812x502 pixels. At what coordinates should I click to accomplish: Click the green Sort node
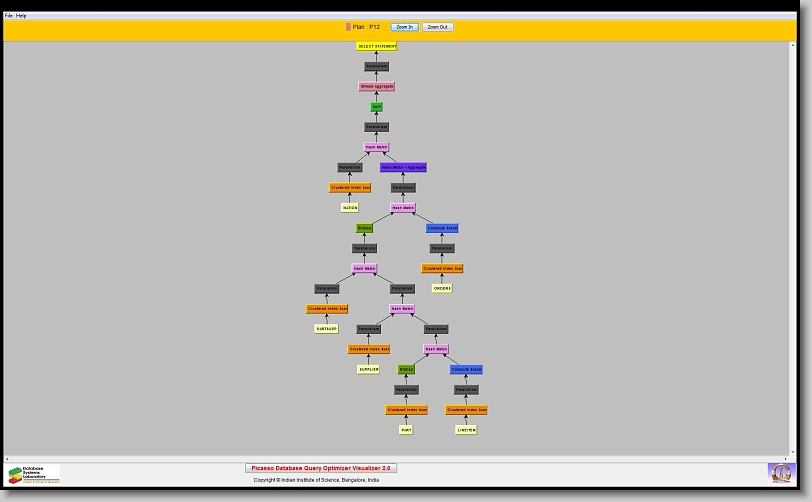point(376,107)
